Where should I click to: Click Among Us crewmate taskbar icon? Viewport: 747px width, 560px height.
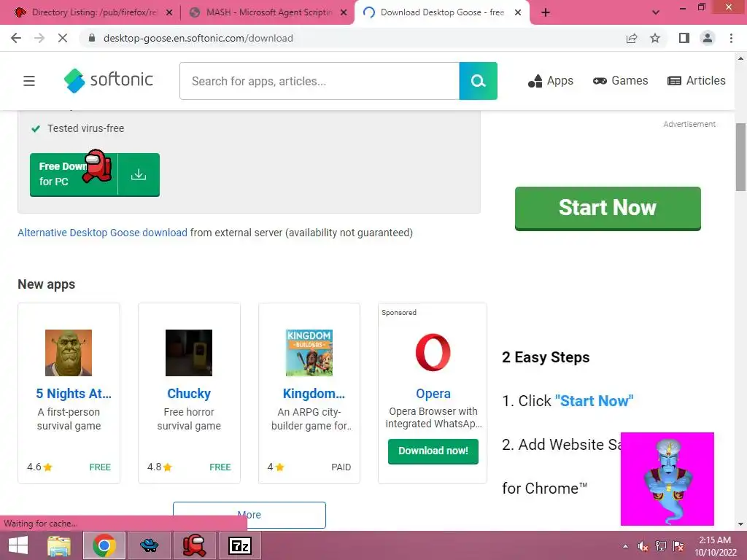pos(194,545)
